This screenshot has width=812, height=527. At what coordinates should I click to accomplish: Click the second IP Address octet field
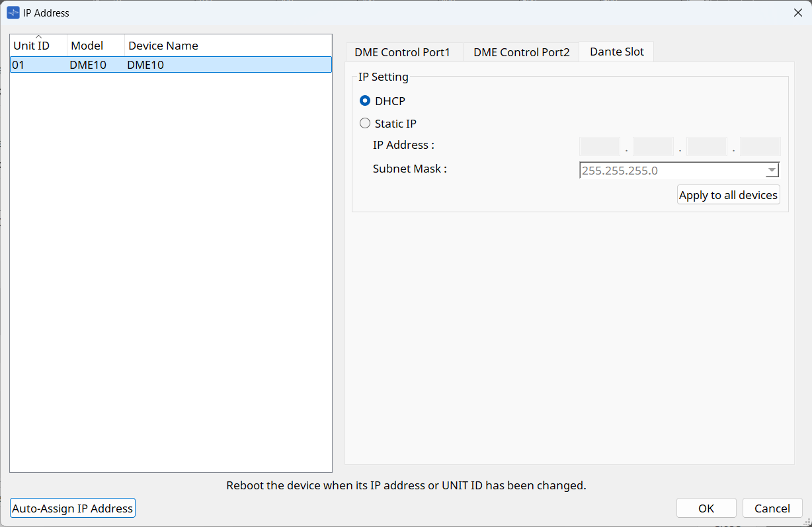click(653, 146)
